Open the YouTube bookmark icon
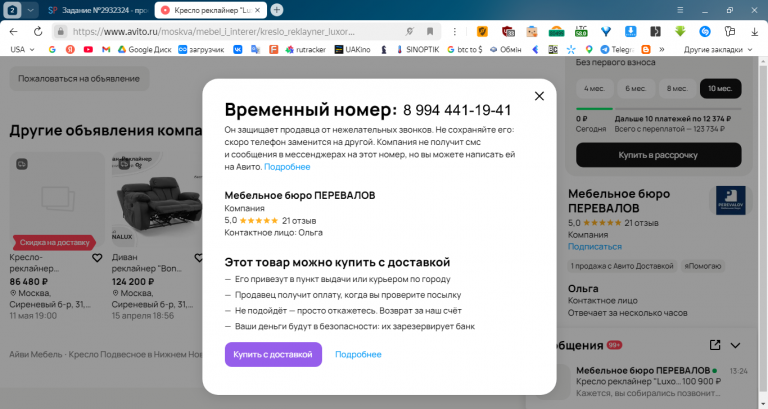Screen dimensions: 768x409 [88, 49]
